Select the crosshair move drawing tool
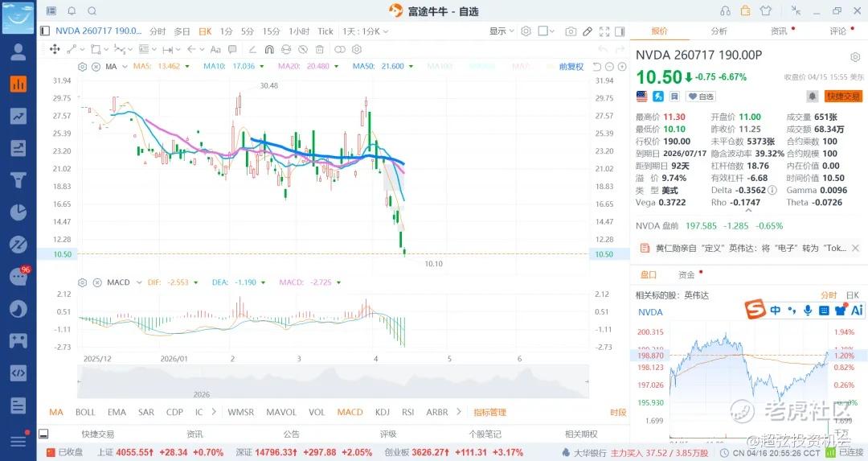 [x=55, y=49]
